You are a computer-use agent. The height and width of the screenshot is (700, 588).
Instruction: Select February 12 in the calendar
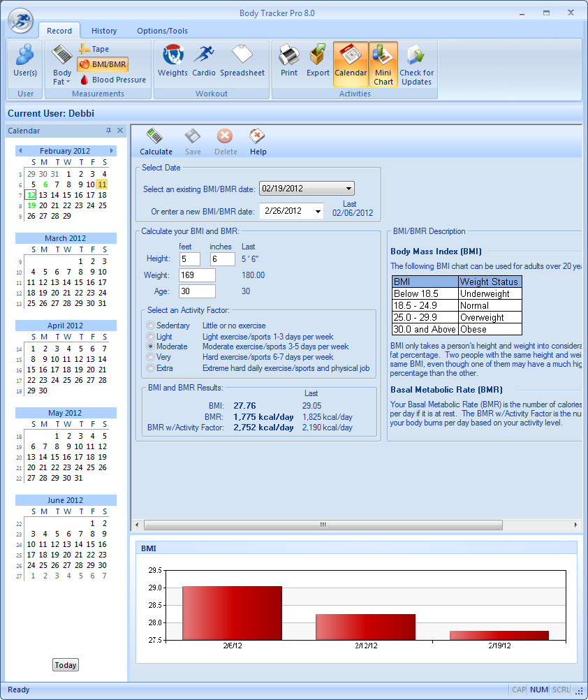pyautogui.click(x=31, y=195)
